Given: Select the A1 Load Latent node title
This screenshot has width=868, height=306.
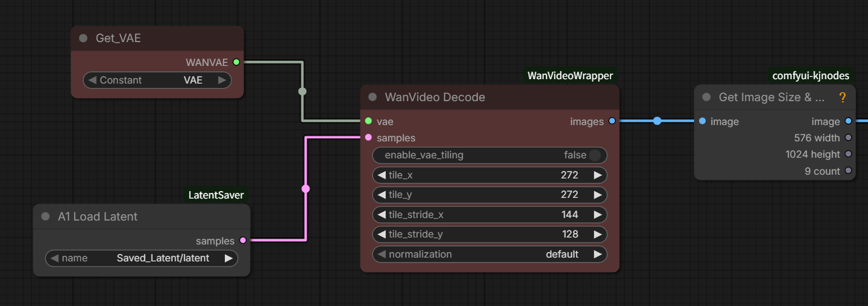Looking at the screenshot, I should (x=97, y=216).
